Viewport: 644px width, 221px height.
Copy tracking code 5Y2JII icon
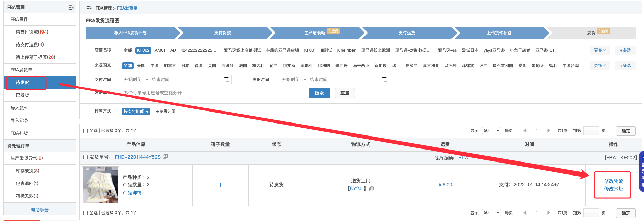click(x=372, y=188)
